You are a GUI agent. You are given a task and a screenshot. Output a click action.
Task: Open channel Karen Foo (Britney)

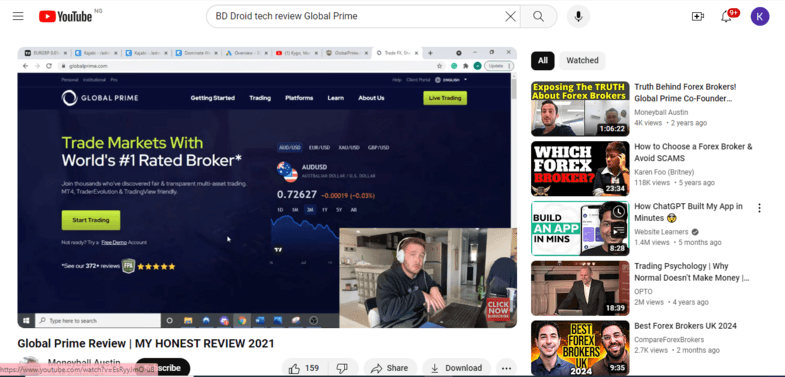tap(664, 172)
